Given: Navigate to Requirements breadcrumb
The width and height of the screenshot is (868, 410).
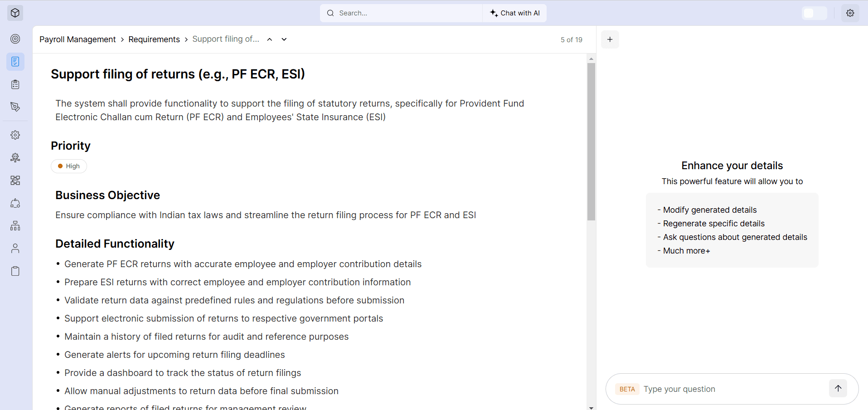Looking at the screenshot, I should tap(154, 39).
